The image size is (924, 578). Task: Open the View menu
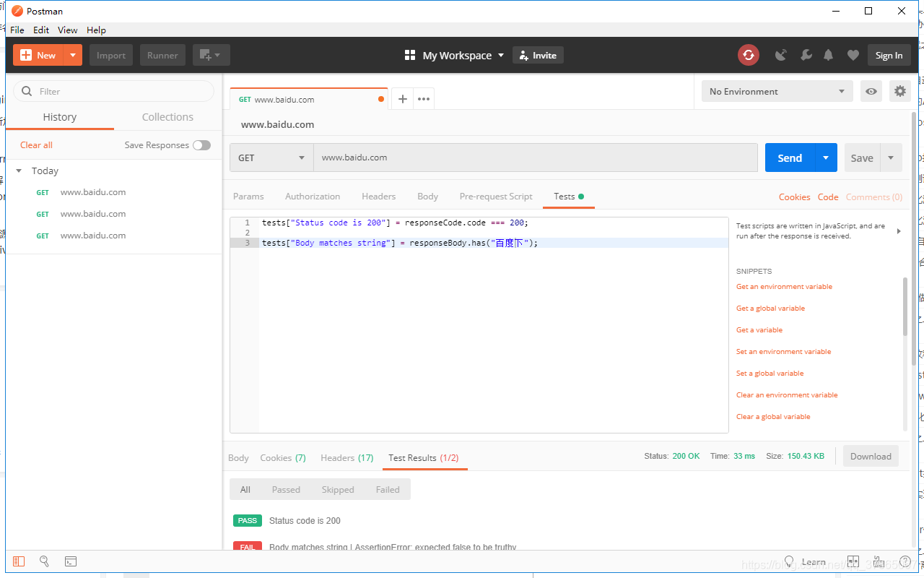[x=68, y=30]
